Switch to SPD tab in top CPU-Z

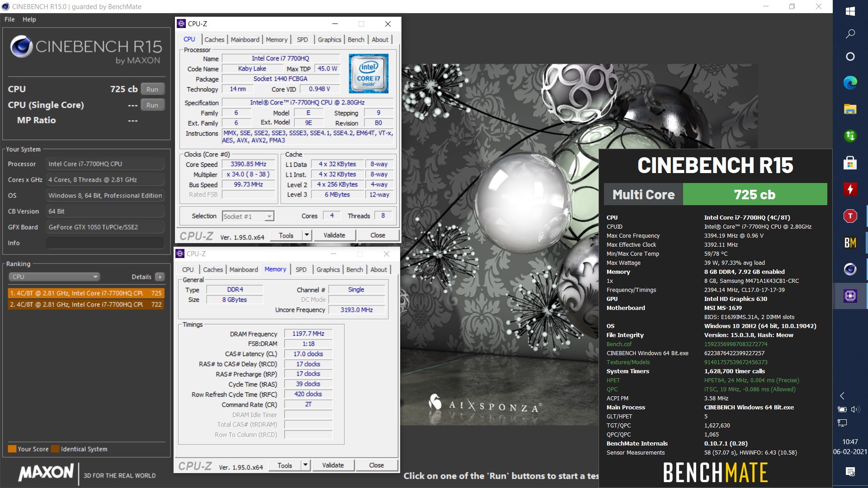point(302,40)
